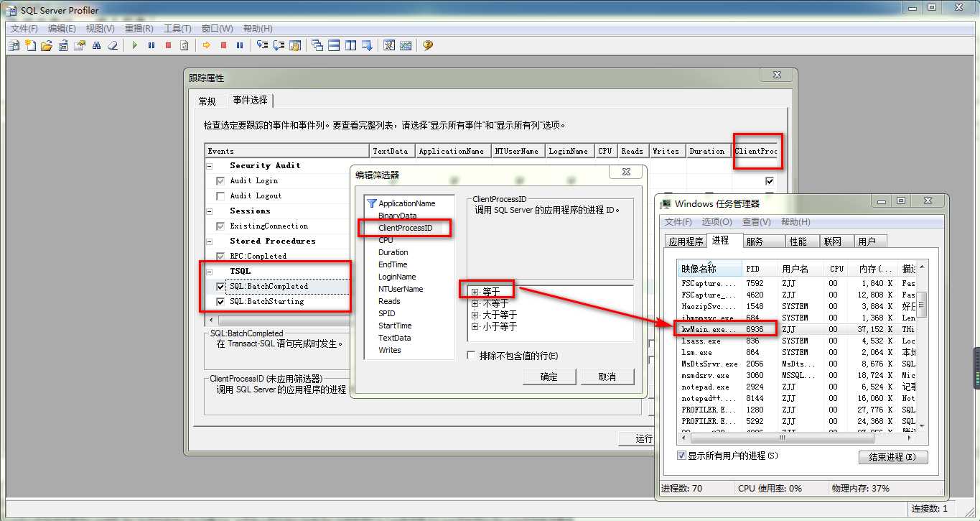The image size is (980, 521).
Task: Click the Performance Monitor toolbar icon
Action: (406, 45)
